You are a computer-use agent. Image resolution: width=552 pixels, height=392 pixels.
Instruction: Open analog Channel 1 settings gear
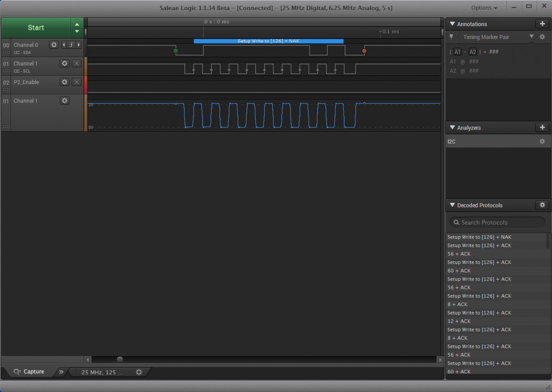click(64, 100)
